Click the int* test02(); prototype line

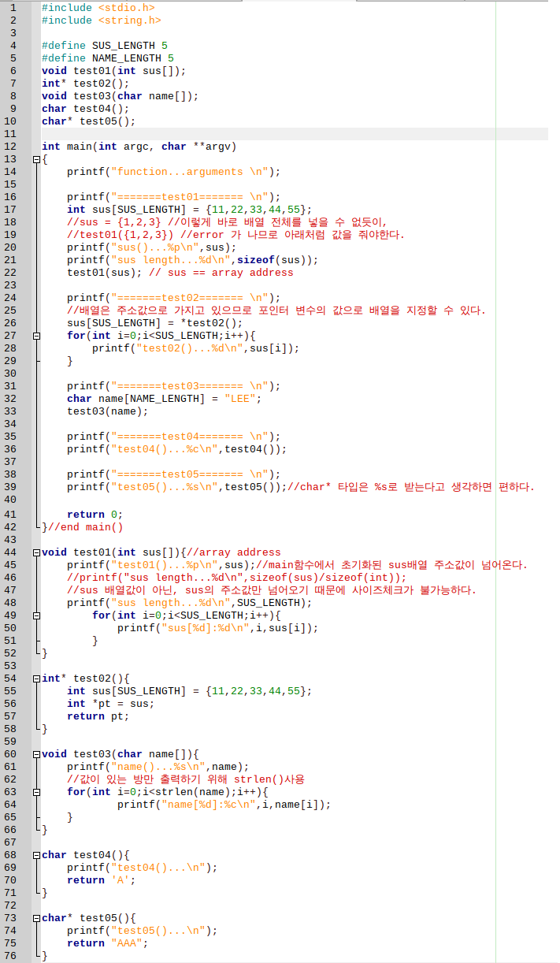point(86,84)
